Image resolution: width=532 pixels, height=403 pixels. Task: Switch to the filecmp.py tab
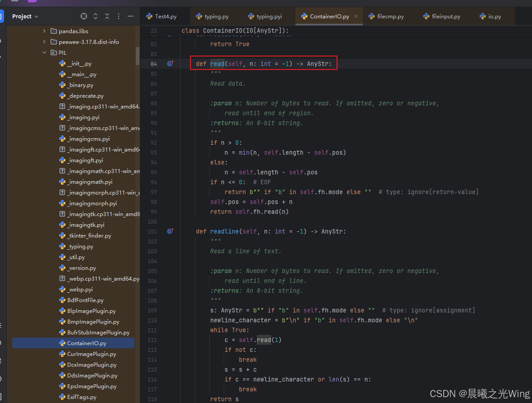pyautogui.click(x=386, y=16)
